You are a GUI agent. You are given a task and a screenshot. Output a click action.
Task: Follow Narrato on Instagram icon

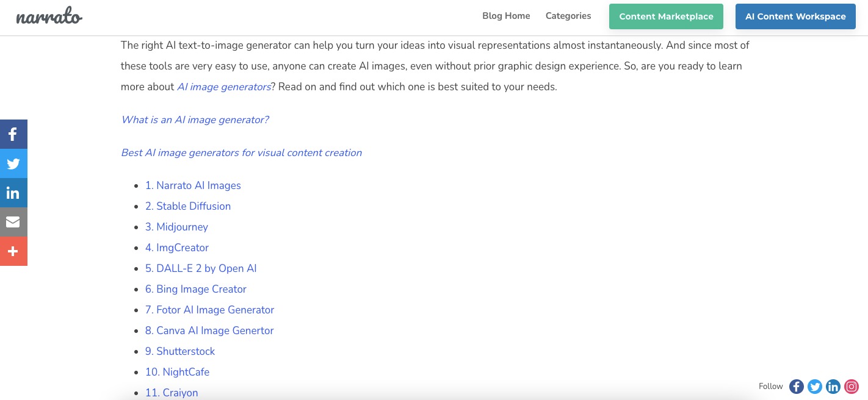tap(852, 387)
